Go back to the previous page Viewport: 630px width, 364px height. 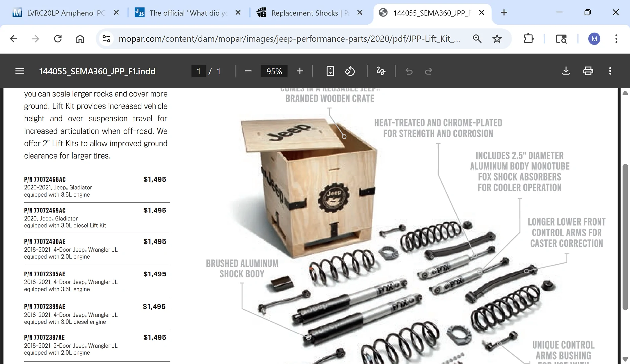(x=14, y=39)
